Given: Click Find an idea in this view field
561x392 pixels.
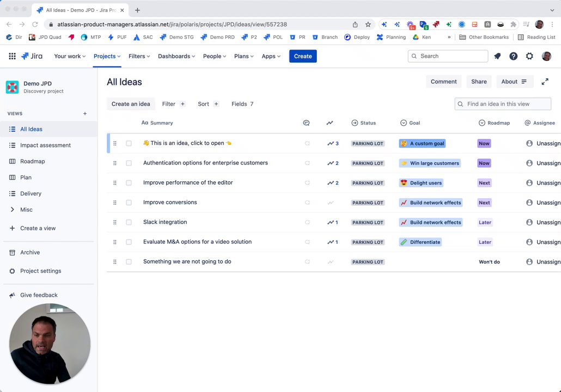Looking at the screenshot, I should pos(503,104).
